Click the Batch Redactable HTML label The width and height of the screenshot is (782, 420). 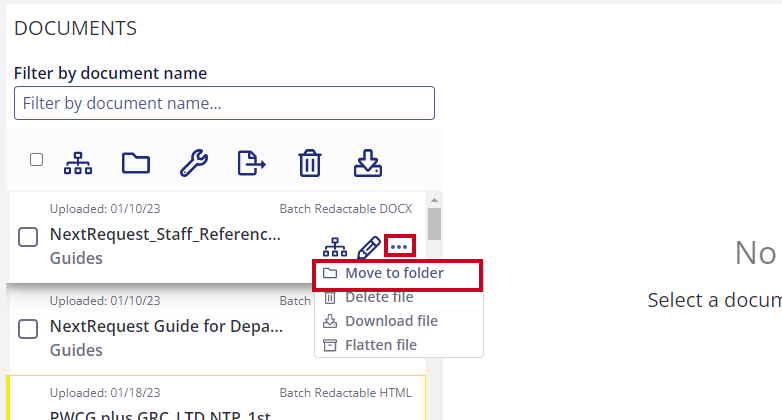point(346,393)
